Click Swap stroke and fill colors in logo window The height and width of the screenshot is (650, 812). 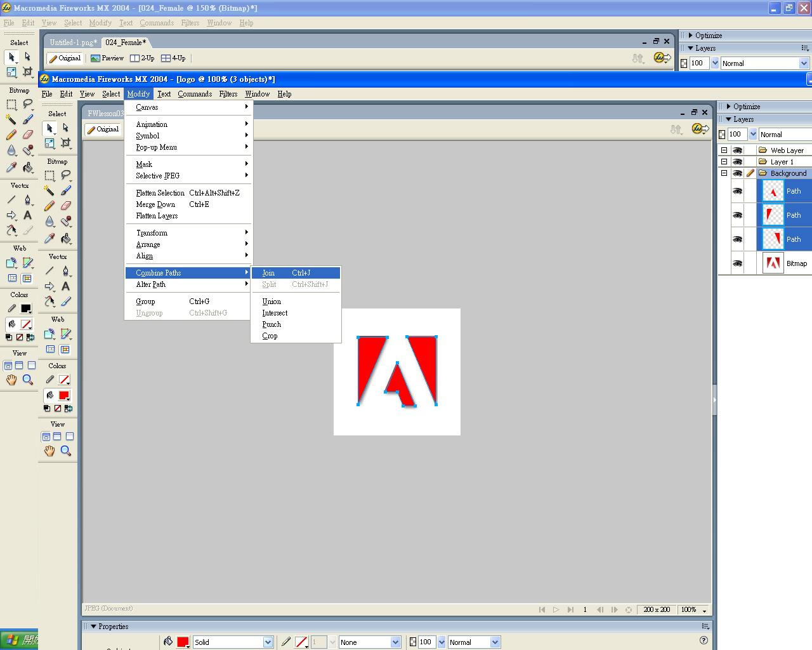69,408
